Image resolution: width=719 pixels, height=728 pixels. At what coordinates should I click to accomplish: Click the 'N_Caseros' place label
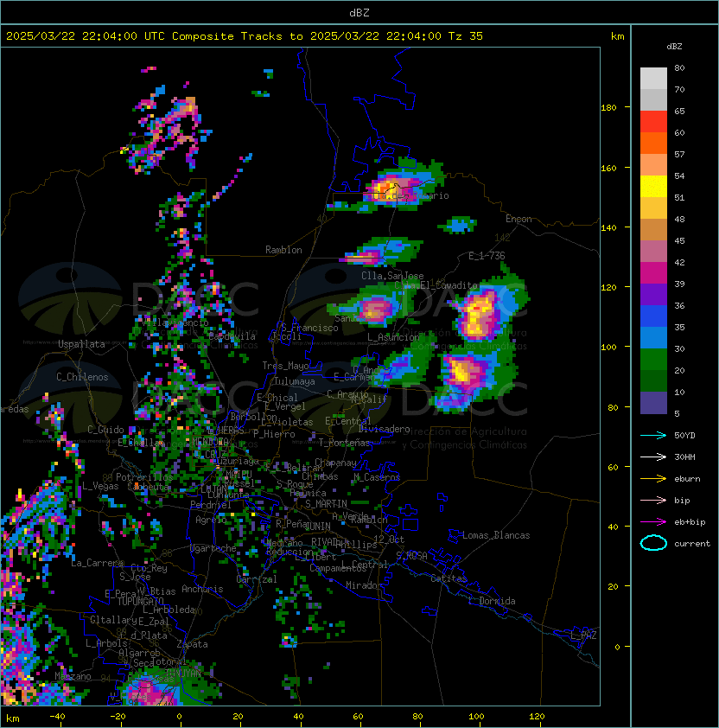tap(377, 477)
